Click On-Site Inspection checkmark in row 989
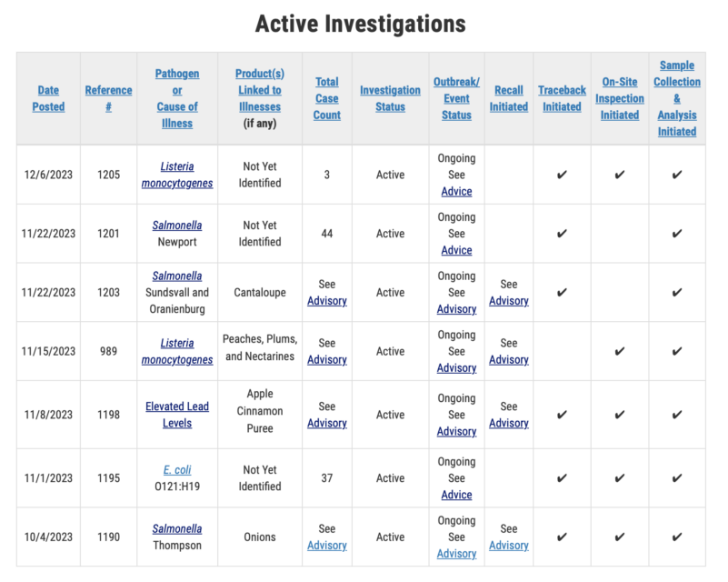 [619, 352]
